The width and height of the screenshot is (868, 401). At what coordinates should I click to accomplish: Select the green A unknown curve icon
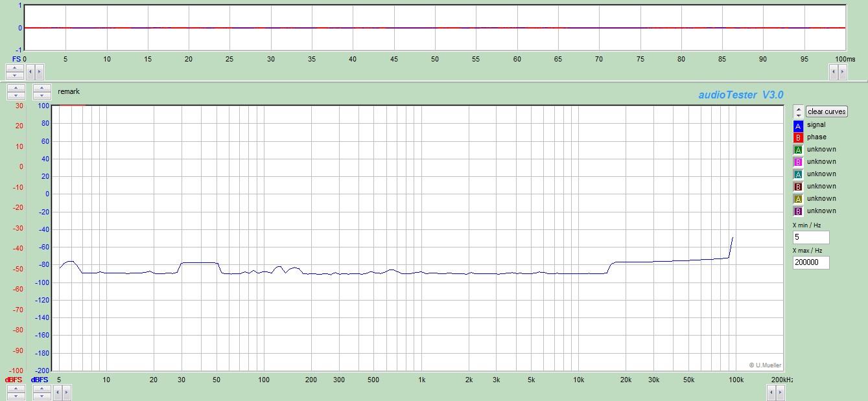point(798,150)
